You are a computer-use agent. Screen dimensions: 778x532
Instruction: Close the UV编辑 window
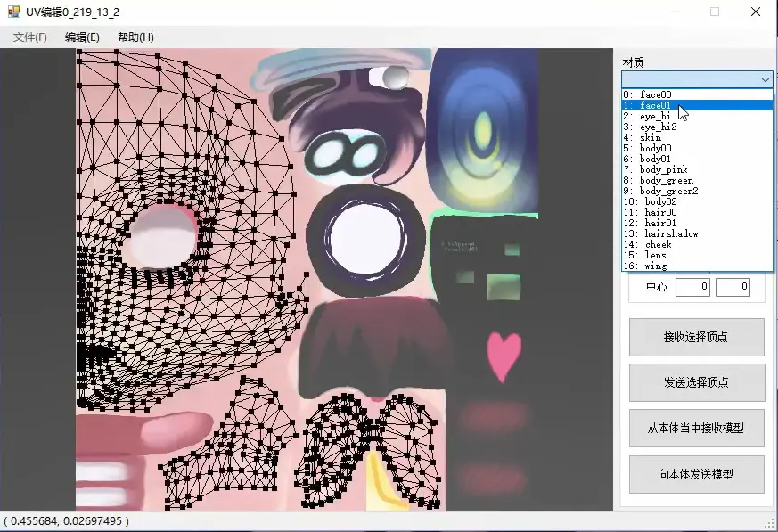click(x=756, y=12)
